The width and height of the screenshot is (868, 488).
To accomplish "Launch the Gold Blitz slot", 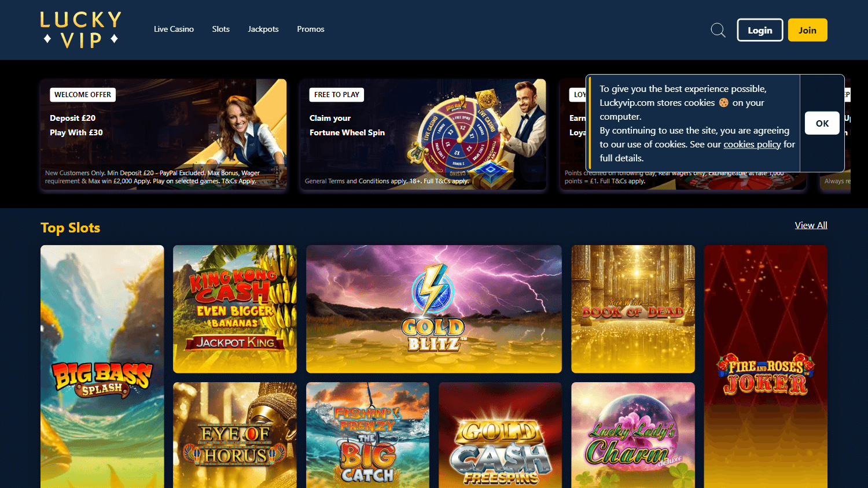I will 434,309.
